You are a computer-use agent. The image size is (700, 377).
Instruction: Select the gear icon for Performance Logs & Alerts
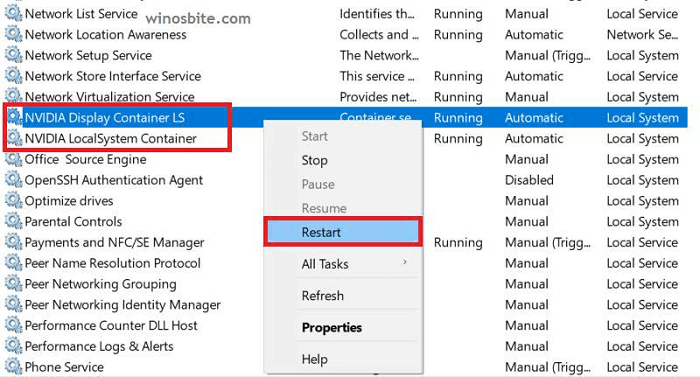click(13, 346)
